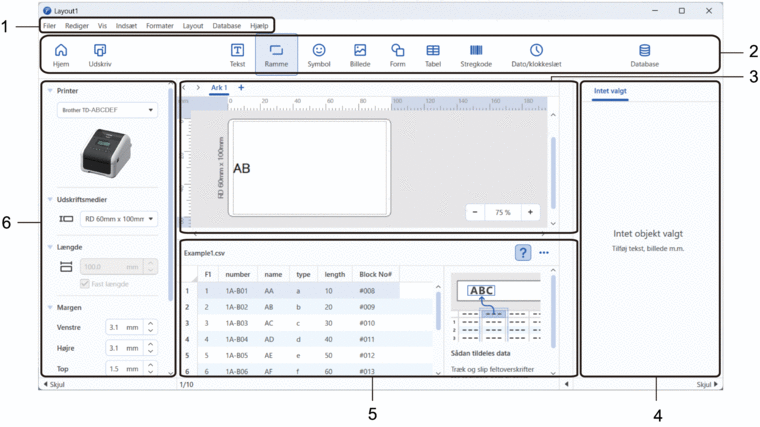Image resolution: width=760 pixels, height=427 pixels.
Task: Open the Rediger menu
Action: pos(77,26)
